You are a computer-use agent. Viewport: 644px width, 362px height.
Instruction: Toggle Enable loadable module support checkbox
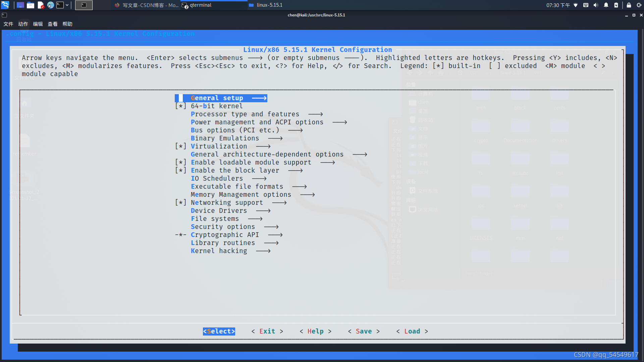click(x=180, y=162)
